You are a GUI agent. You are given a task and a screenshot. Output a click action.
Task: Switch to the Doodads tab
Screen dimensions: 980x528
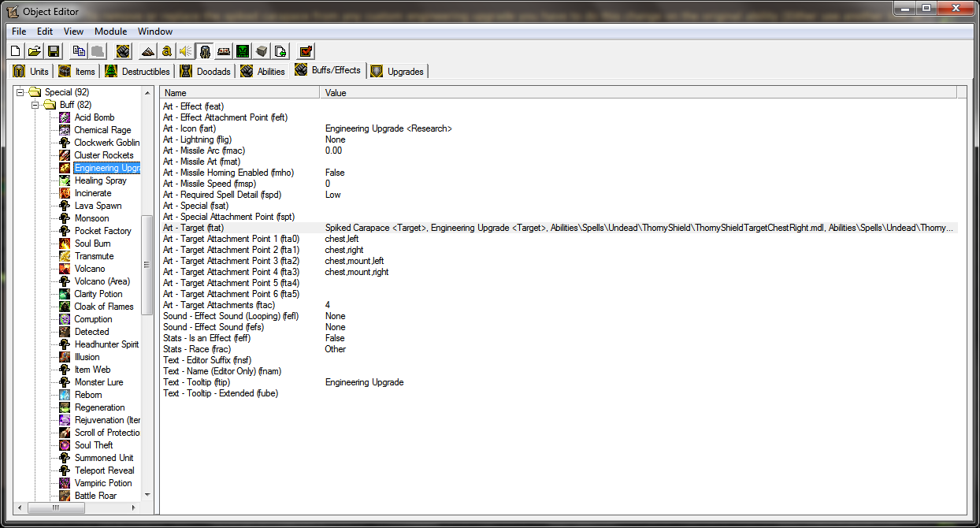point(206,72)
